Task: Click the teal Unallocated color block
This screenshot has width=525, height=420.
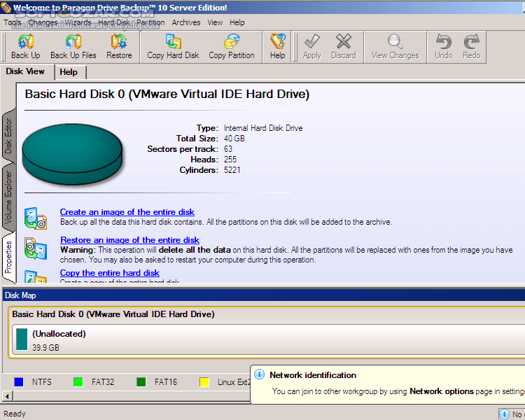Action: (x=22, y=339)
